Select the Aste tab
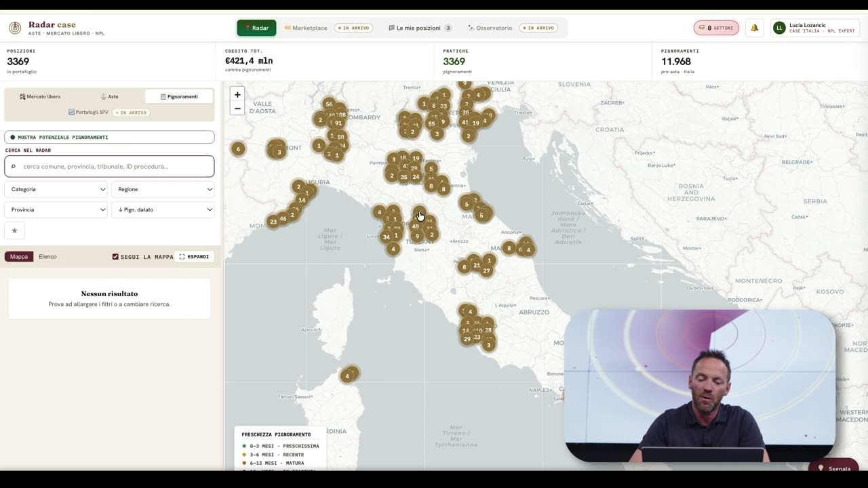 (x=109, y=96)
